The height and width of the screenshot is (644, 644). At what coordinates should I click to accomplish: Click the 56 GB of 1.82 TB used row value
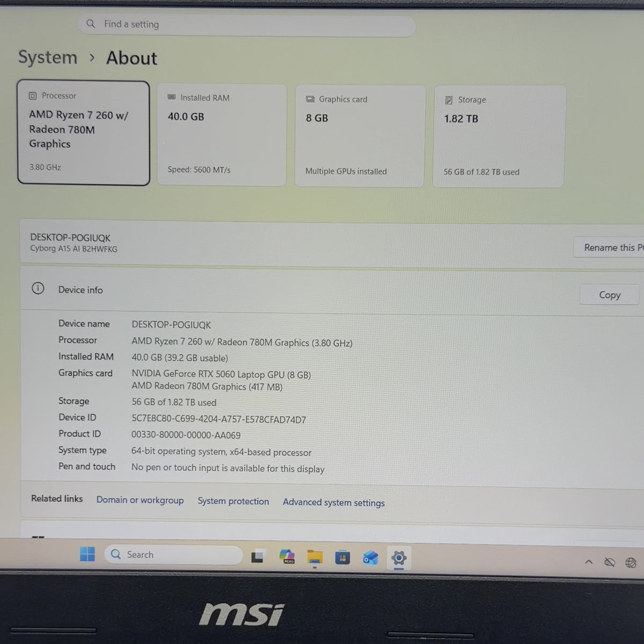pyautogui.click(x=174, y=402)
